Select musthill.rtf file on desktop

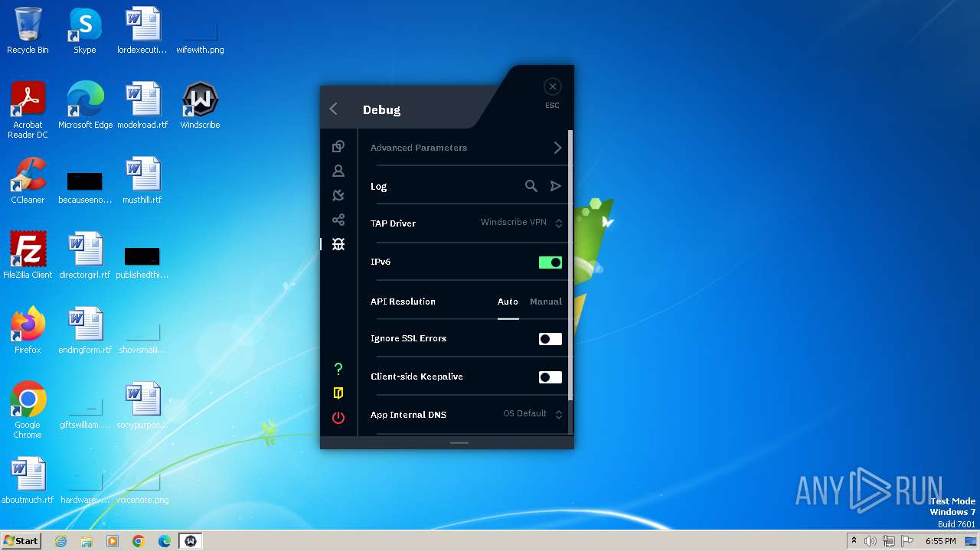tap(142, 181)
